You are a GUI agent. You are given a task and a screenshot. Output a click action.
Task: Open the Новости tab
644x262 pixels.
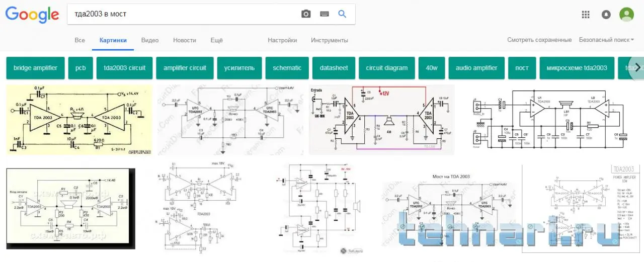(x=185, y=40)
